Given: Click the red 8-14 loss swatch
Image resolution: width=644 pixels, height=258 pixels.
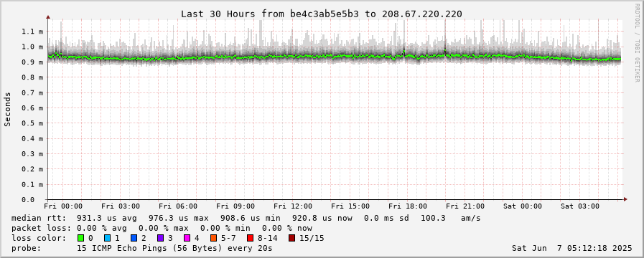Looking at the screenshot, I should tap(250, 238).
